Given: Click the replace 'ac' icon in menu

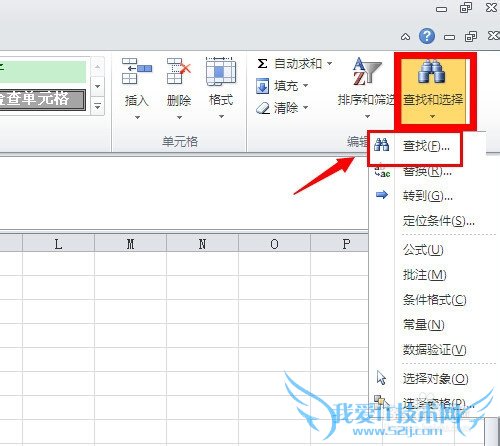Looking at the screenshot, I should (382, 171).
